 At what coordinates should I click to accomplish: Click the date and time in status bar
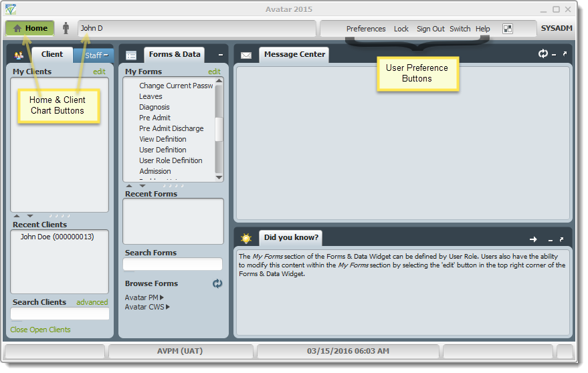pos(348,351)
